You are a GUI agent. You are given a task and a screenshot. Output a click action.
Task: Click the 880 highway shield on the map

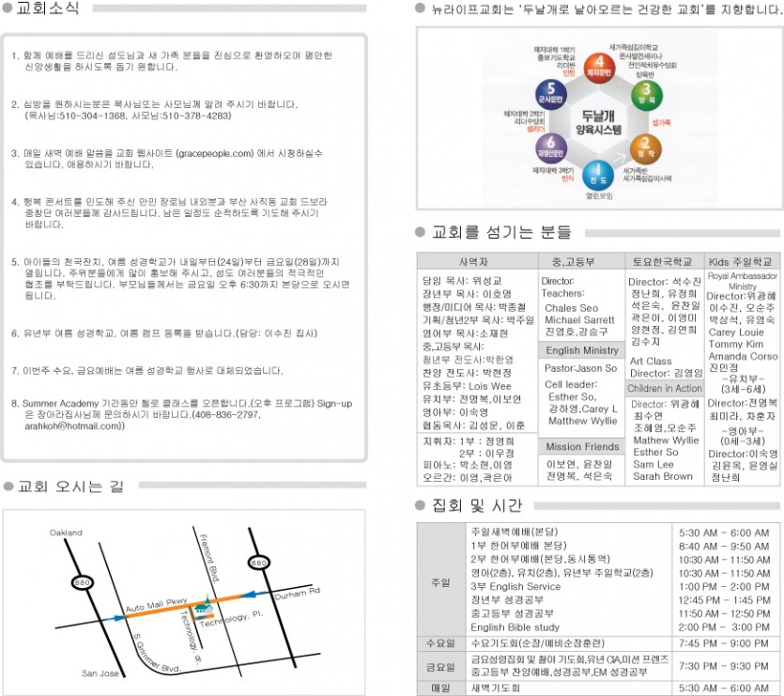(x=82, y=582)
